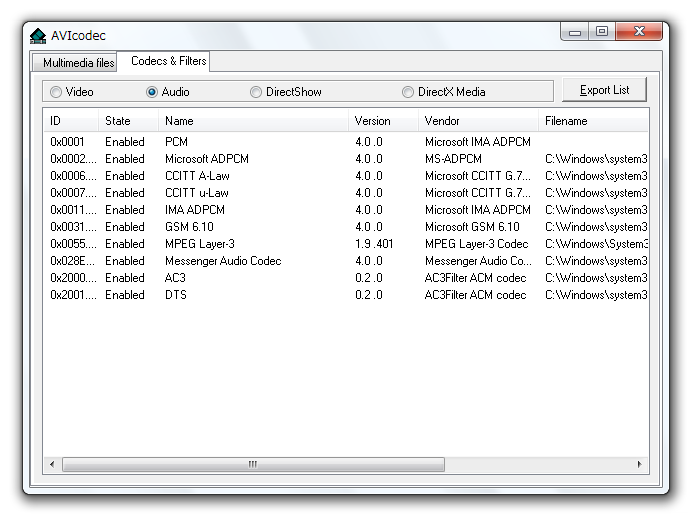Select the AC3 codec row
Screen dimensions: 694x519
(346, 278)
